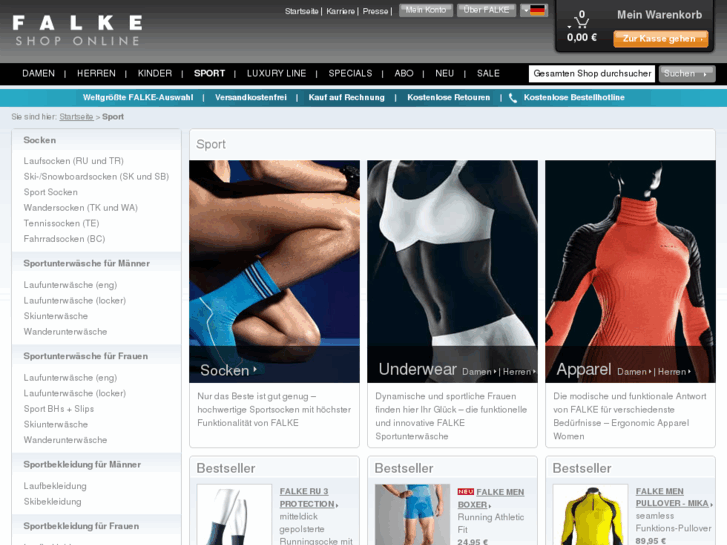
Task: Select Sportbekleidung für Männer sidebar heading
Action: click(82, 465)
